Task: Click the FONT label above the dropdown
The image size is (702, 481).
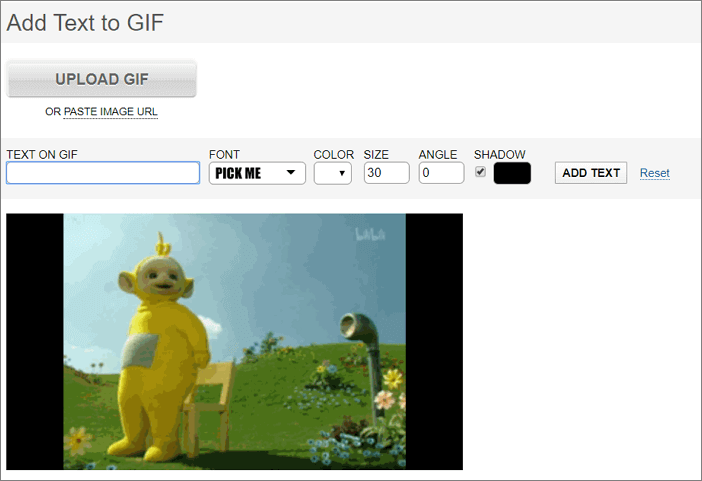Action: (224, 154)
